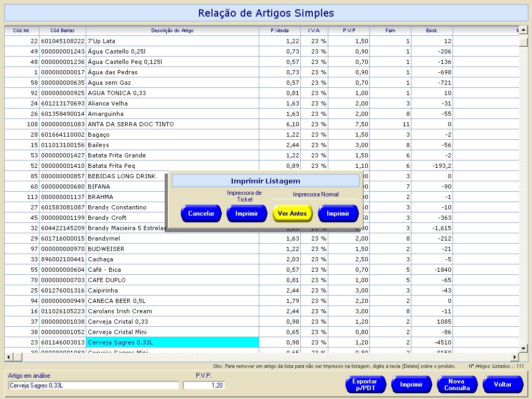Viewport: 532px width, 399px height.
Task: Click the bottom bar Imprimir button
Action: click(x=411, y=384)
